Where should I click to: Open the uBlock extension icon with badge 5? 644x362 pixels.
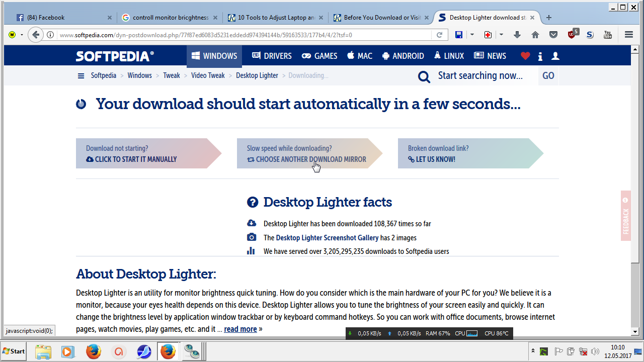pyautogui.click(x=573, y=34)
